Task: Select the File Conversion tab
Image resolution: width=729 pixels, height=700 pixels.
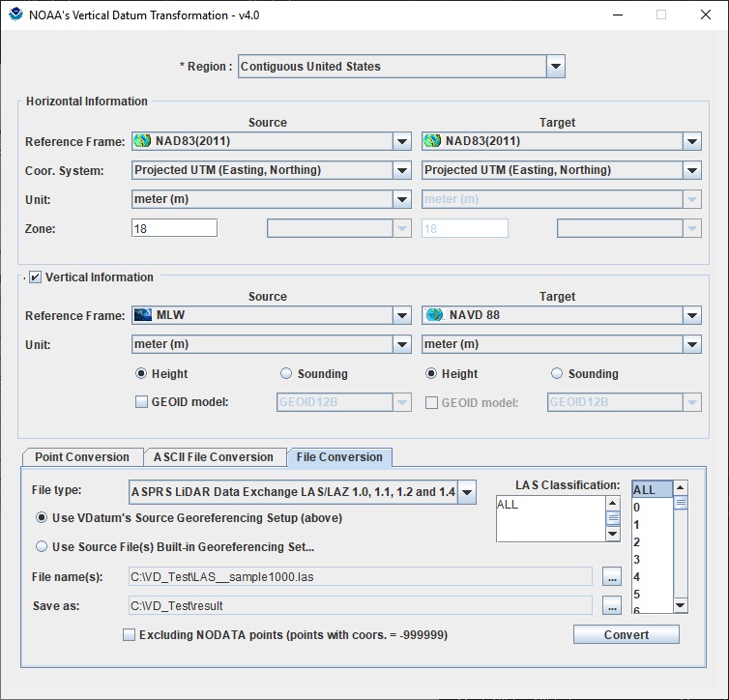Action: 339,457
